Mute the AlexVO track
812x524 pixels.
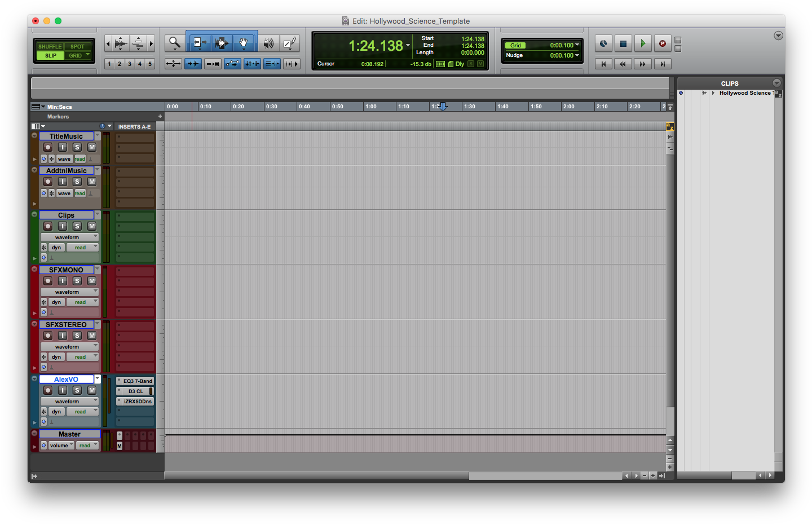(92, 390)
